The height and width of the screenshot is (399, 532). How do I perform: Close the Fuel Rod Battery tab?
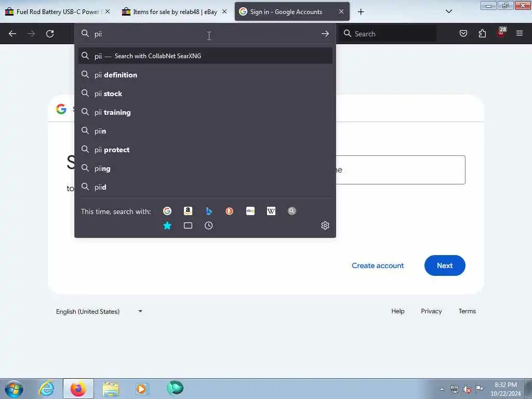coord(108,11)
